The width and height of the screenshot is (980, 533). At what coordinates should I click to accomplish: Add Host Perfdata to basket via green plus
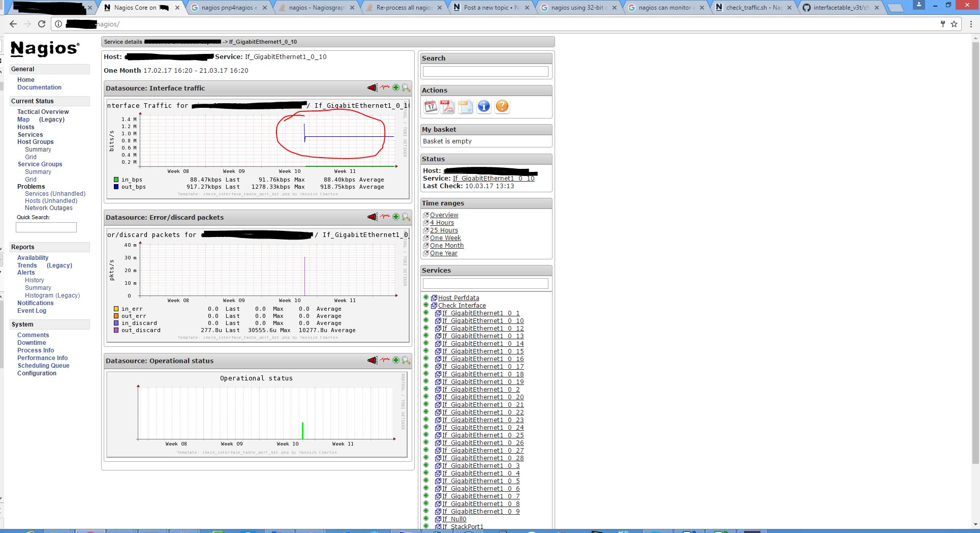click(426, 298)
